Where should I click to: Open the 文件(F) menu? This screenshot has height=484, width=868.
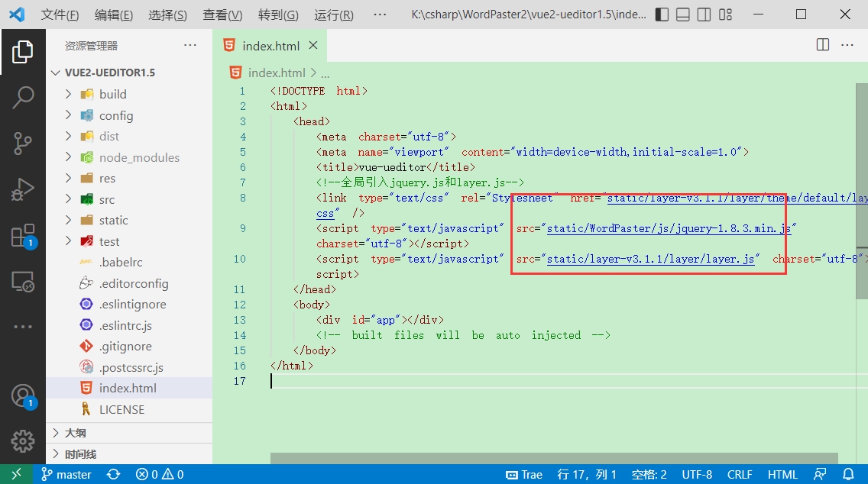coord(60,15)
